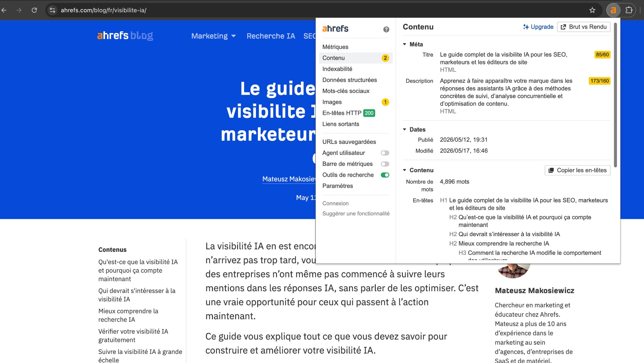Click the browser address bar URL
This screenshot has height=363, width=644.
(x=103, y=10)
